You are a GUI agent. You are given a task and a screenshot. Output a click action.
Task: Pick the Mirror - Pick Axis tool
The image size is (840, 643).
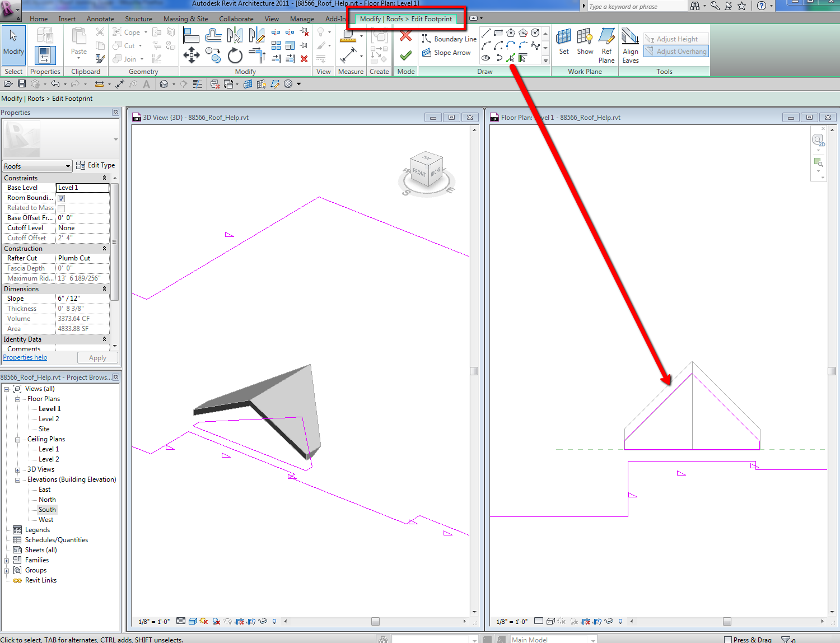(235, 36)
